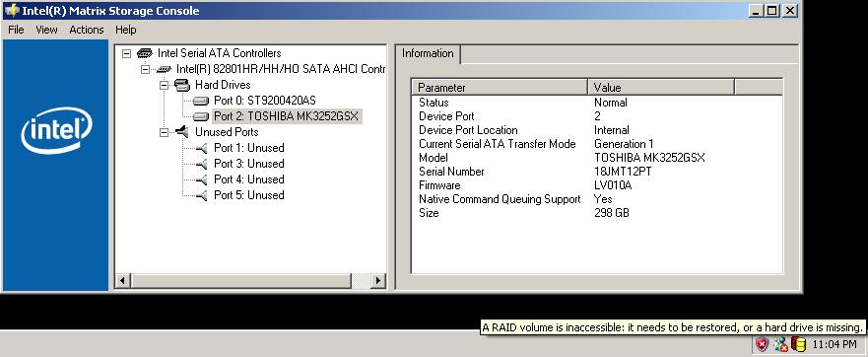868x357 pixels.
Task: Click the firmware value LV010A
Action: (x=612, y=185)
